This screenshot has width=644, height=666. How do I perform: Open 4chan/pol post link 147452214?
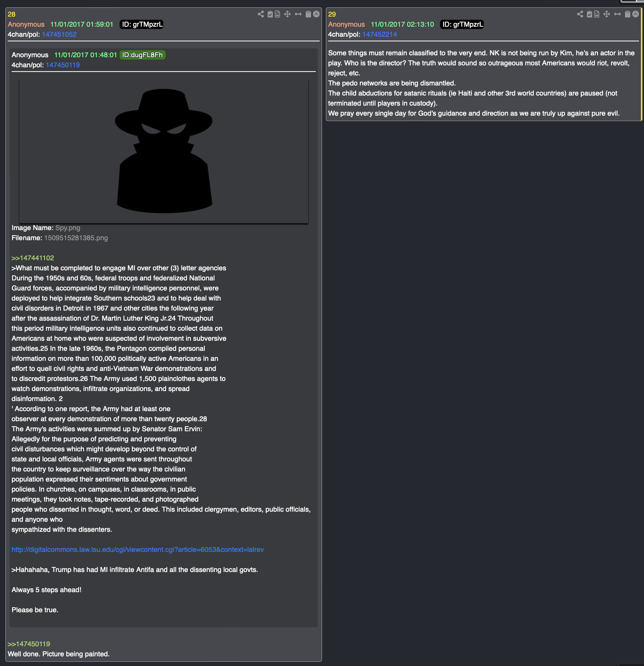tap(380, 34)
